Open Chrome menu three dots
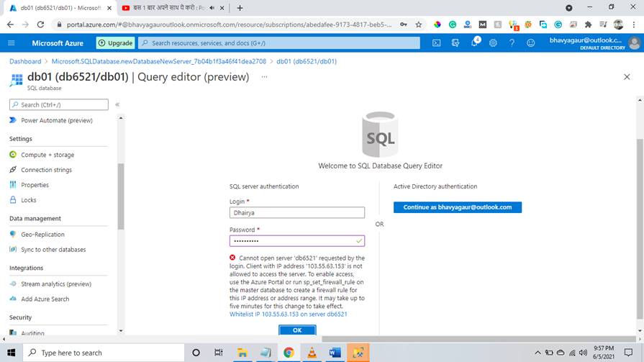The width and height of the screenshot is (644, 362). pyautogui.click(x=634, y=24)
